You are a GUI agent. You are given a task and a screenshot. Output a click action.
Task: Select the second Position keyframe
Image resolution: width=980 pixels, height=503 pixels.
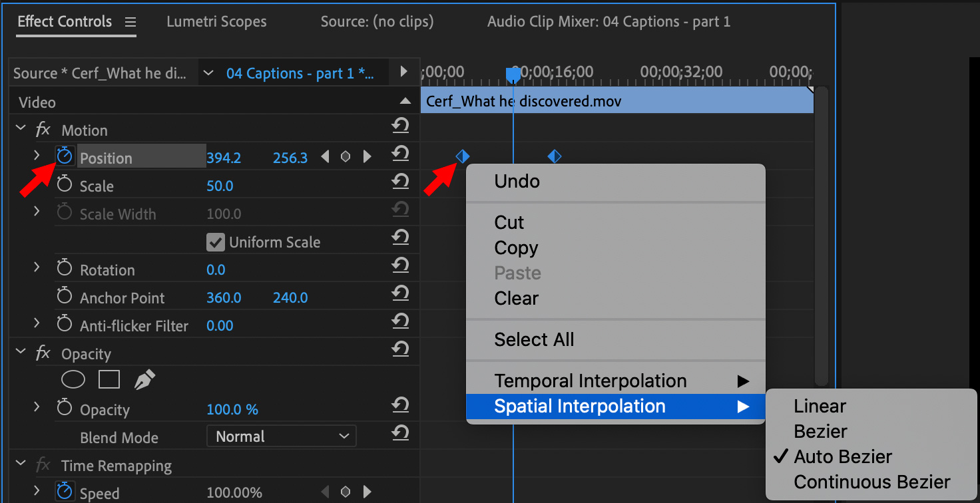pyautogui.click(x=554, y=156)
